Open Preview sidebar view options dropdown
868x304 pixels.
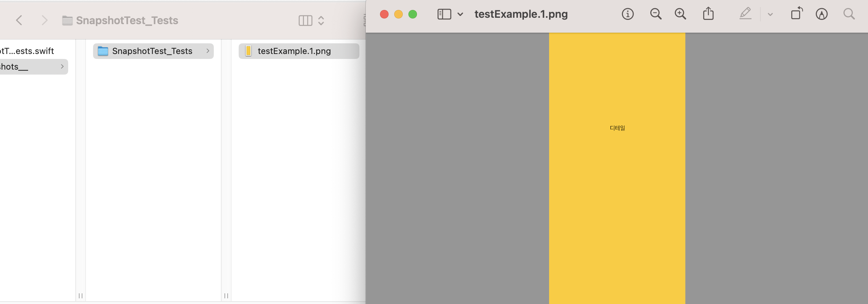point(460,15)
